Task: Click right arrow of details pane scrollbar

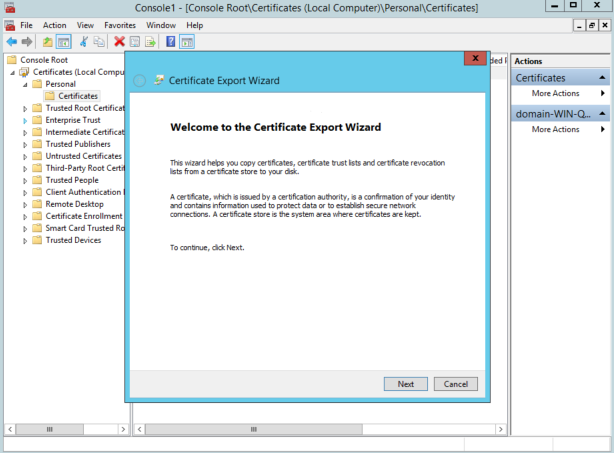Action: [x=500, y=429]
